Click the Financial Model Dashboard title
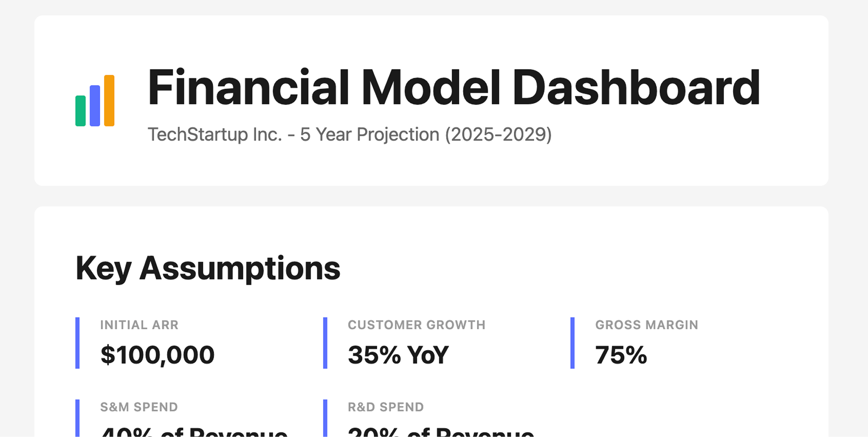This screenshot has width=868, height=437. (454, 88)
